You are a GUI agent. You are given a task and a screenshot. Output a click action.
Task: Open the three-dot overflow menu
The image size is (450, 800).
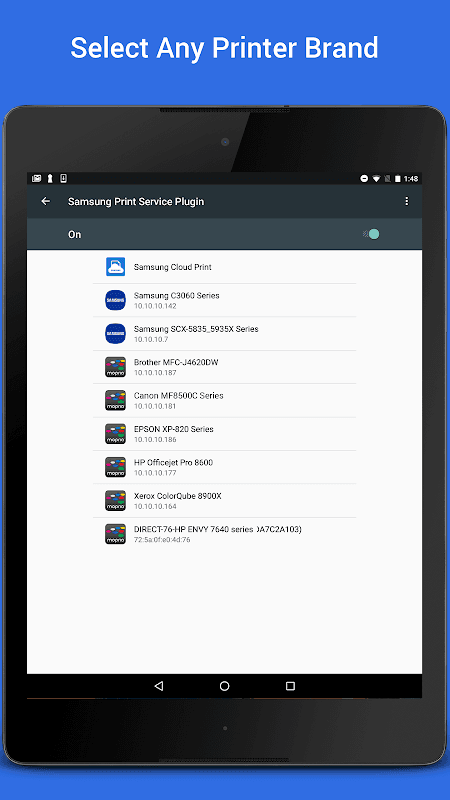(x=407, y=201)
